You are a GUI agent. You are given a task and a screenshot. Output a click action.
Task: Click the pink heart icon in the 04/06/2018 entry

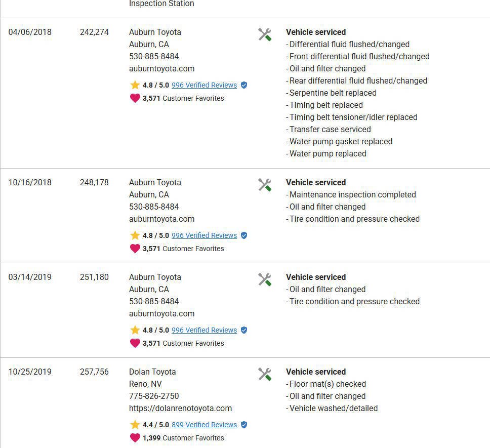[135, 98]
